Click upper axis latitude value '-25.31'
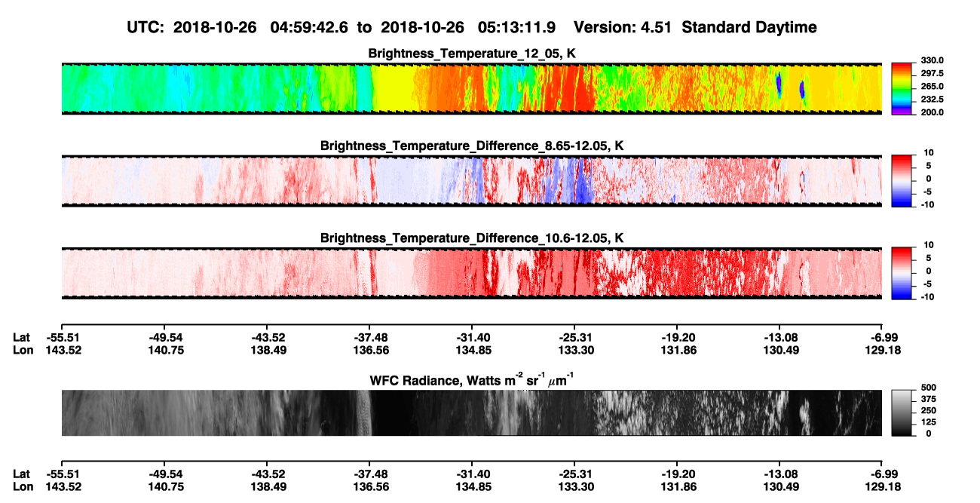The width and height of the screenshot is (980, 503). (574, 337)
